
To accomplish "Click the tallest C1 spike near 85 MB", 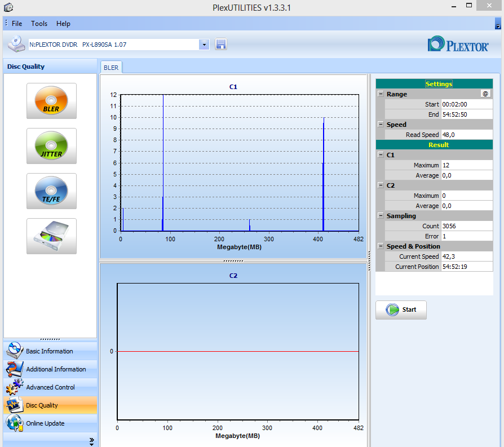I will tap(163, 162).
